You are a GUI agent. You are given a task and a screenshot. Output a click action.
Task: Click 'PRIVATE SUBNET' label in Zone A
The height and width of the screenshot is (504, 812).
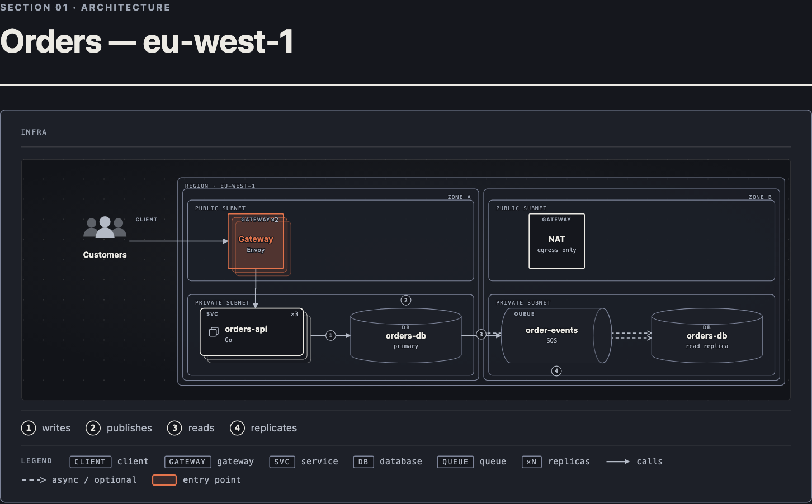[222, 303]
